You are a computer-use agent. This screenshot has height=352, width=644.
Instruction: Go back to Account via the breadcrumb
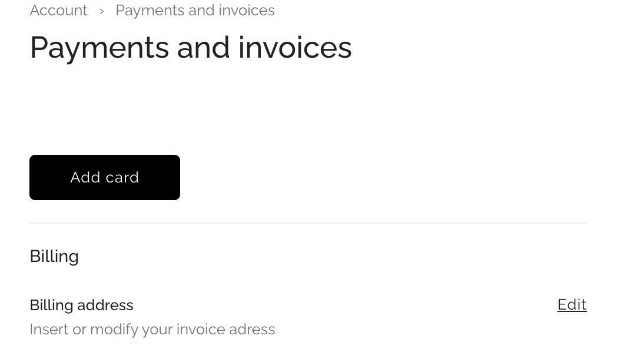58,11
